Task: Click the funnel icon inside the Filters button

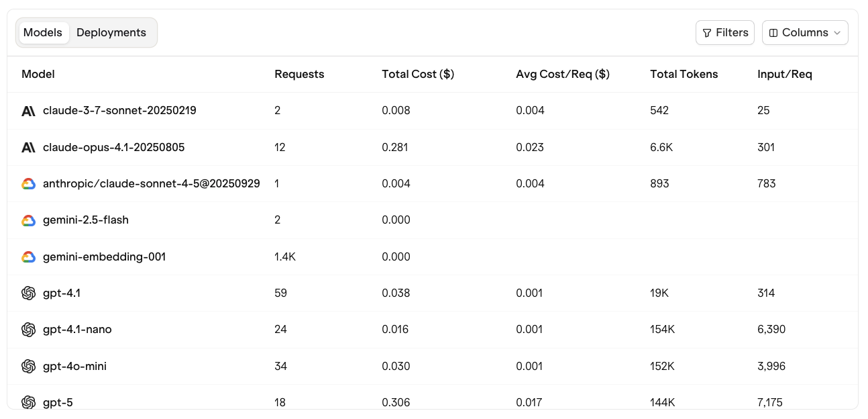Action: coord(707,32)
